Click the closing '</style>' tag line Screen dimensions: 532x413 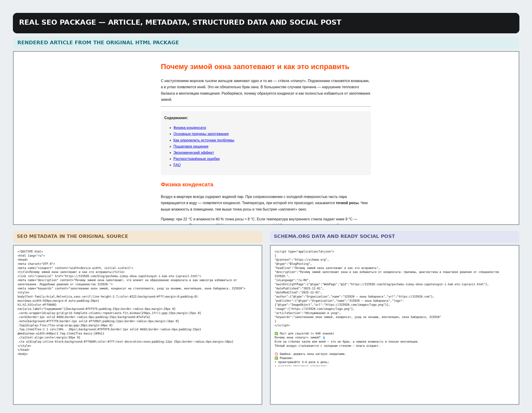pyautogui.click(x=24, y=346)
